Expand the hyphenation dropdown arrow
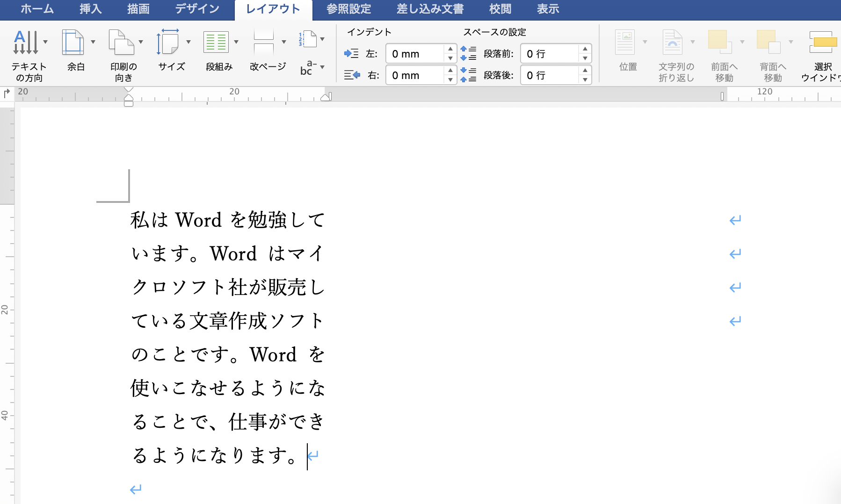Image resolution: width=841 pixels, height=504 pixels. click(322, 67)
